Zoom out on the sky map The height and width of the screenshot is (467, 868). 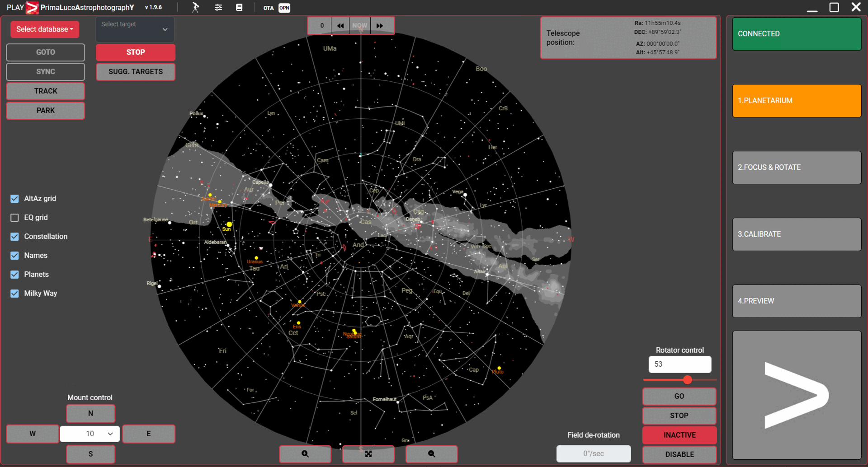[x=432, y=454]
